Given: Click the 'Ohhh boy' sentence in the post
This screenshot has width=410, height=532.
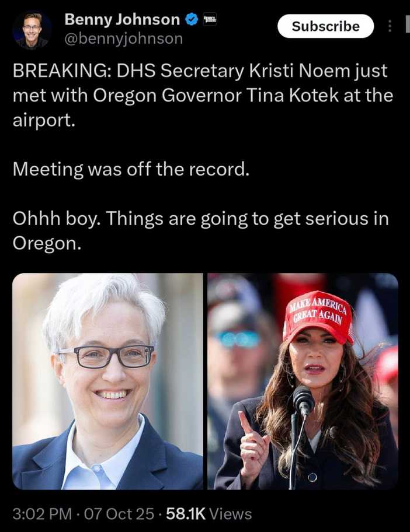Looking at the screenshot, I should [x=200, y=231].
